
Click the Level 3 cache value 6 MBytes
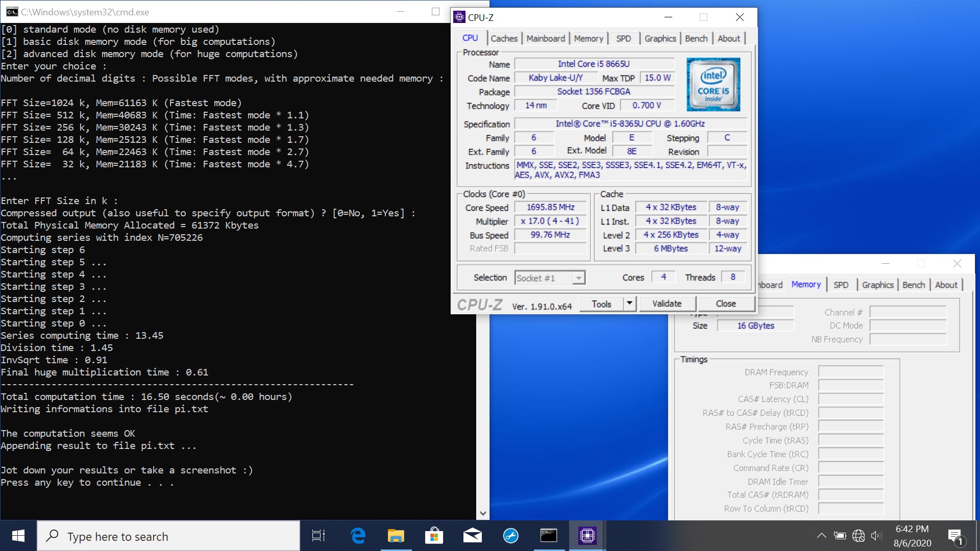coord(671,249)
